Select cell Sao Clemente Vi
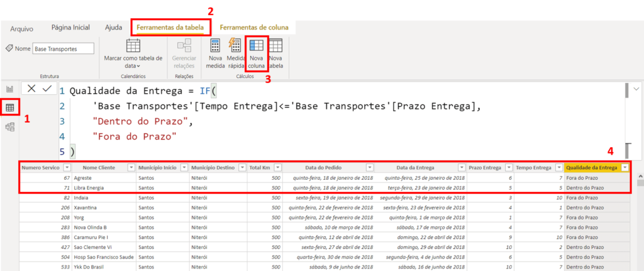This screenshot has height=271, width=644. (104, 247)
